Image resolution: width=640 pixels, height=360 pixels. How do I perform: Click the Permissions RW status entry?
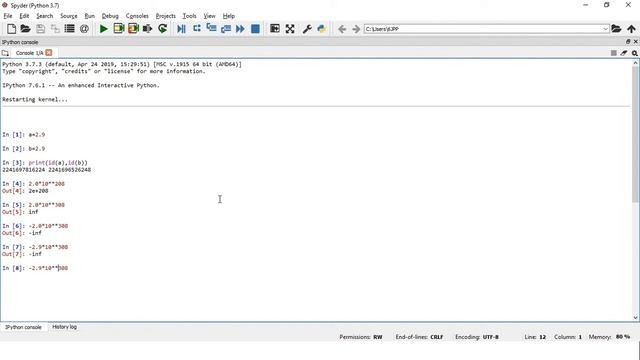[361, 337]
